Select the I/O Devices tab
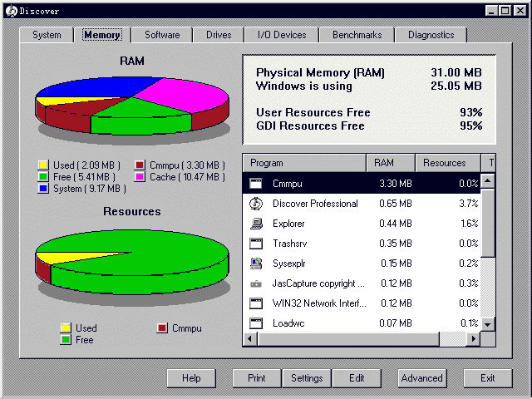Viewport: 532px width, 399px height. [282, 35]
